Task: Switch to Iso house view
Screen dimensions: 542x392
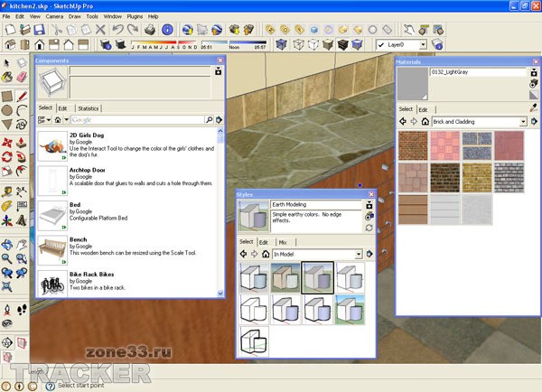Action: point(10,44)
